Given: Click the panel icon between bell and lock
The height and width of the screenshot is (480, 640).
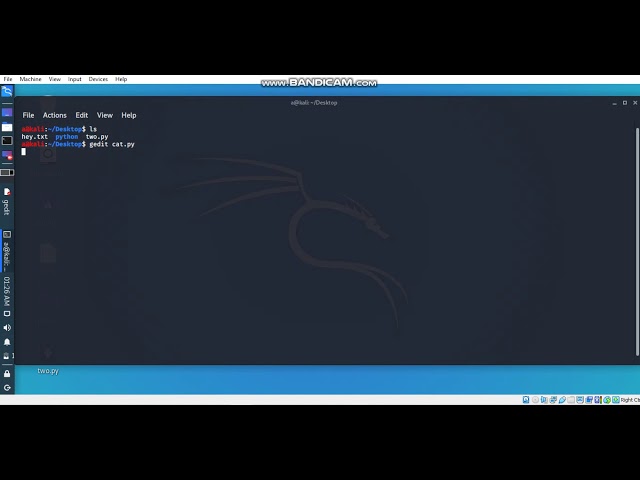Looking at the screenshot, I should [8, 356].
